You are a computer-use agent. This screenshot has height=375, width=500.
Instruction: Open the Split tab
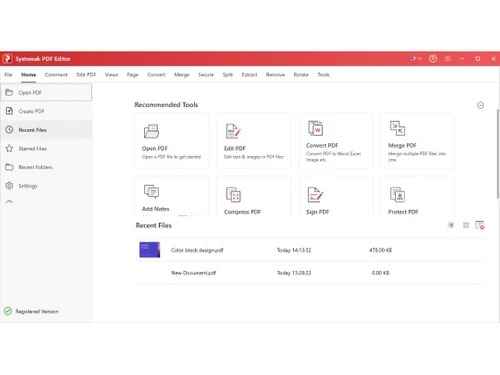coord(228,75)
